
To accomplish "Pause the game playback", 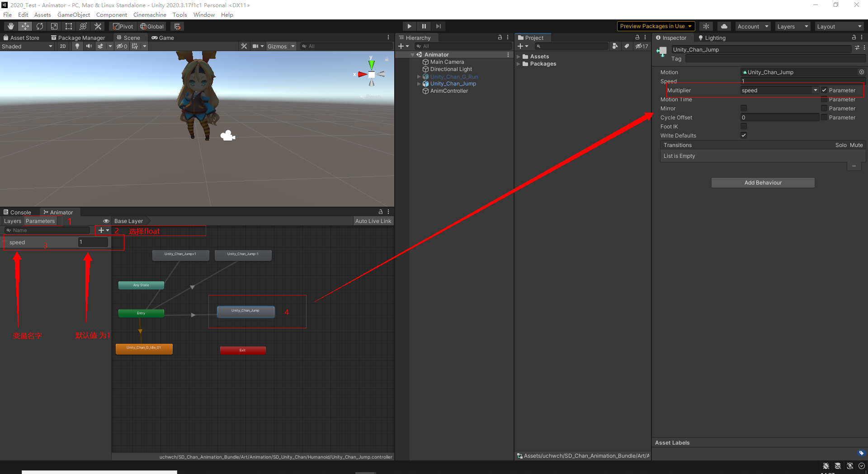I will tap(424, 26).
